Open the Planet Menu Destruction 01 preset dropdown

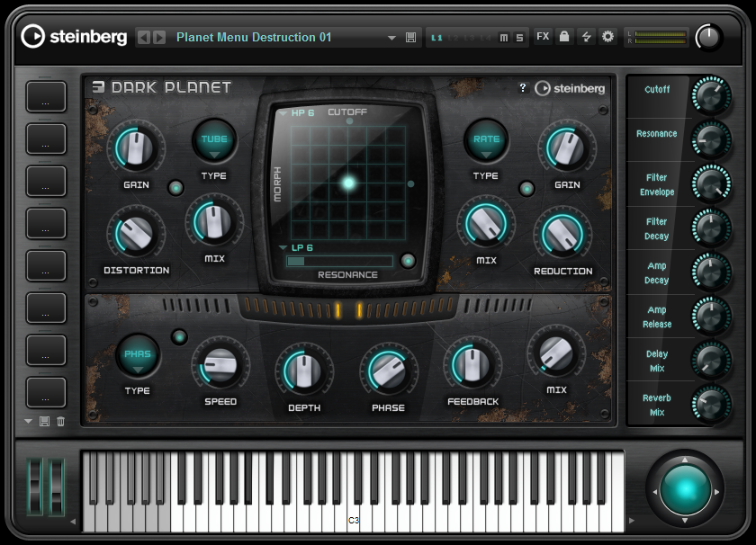coord(391,38)
